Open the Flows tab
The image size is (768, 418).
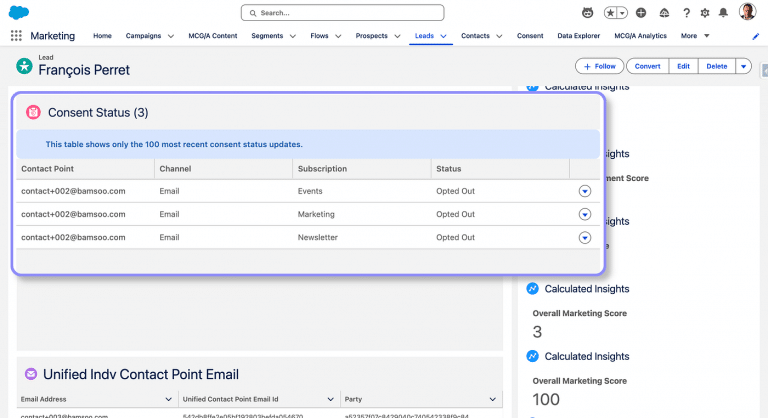click(319, 36)
